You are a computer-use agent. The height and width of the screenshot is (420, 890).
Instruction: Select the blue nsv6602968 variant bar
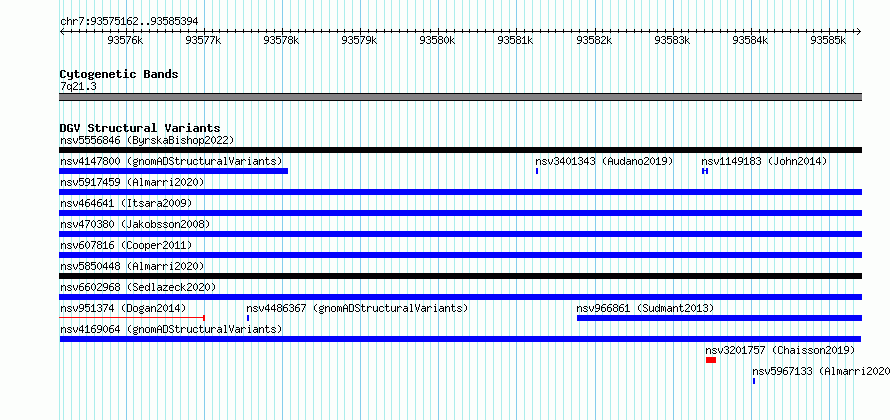pos(460,297)
